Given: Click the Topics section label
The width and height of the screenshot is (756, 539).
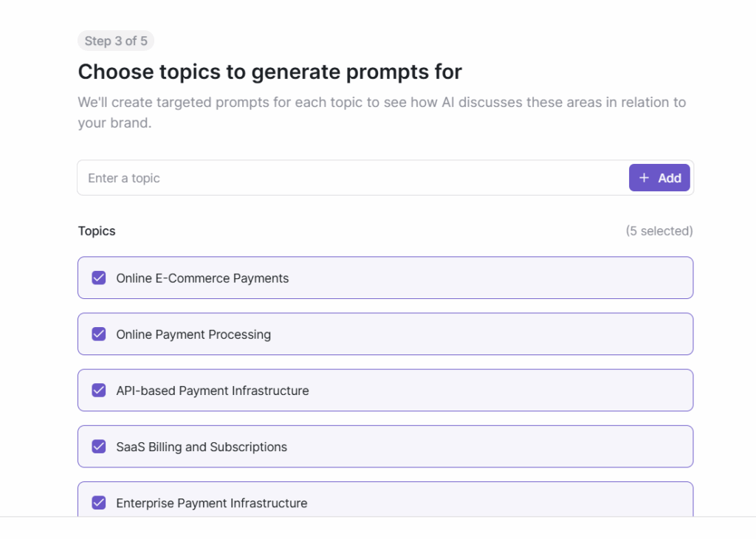Looking at the screenshot, I should click(x=97, y=230).
